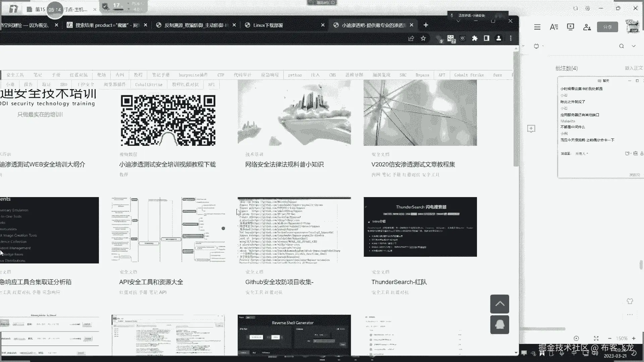644x362 pixels.
Task: Open the text format outline icon
Action: tap(554, 27)
